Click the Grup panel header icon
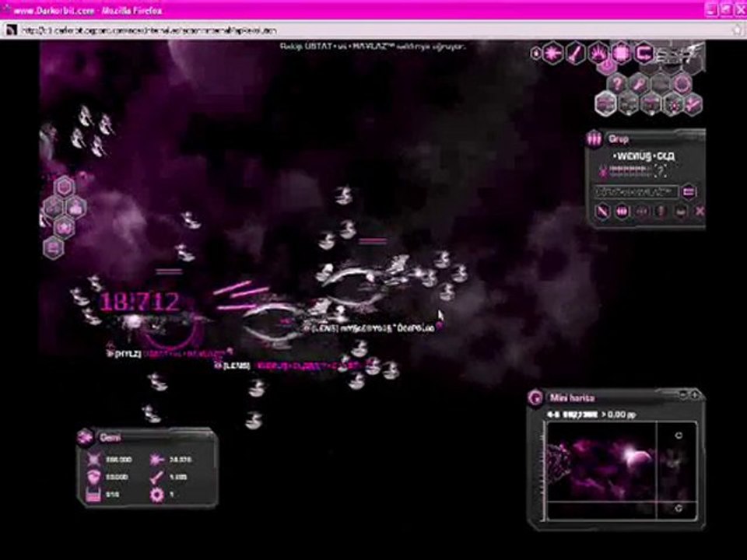 pyautogui.click(x=594, y=139)
